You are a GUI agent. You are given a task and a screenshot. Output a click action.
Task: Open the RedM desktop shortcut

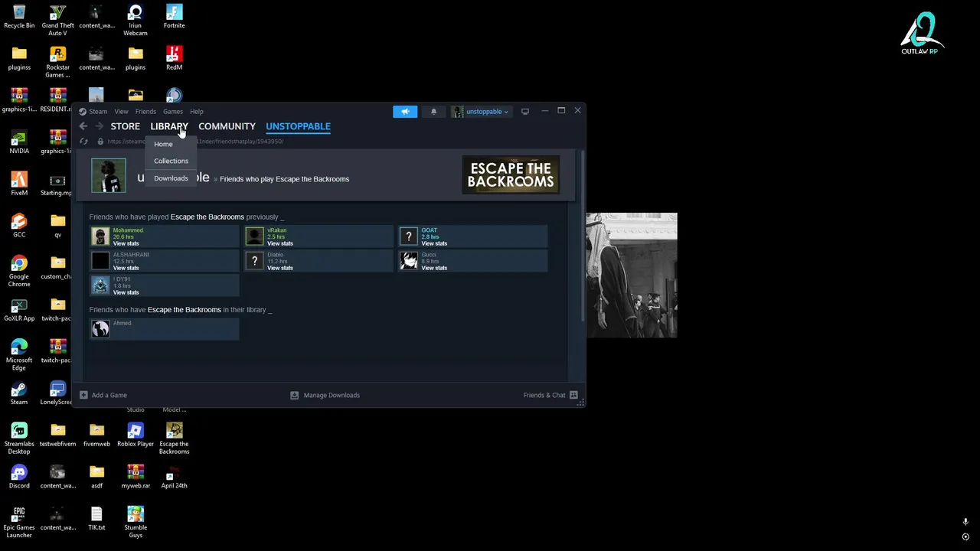[174, 58]
